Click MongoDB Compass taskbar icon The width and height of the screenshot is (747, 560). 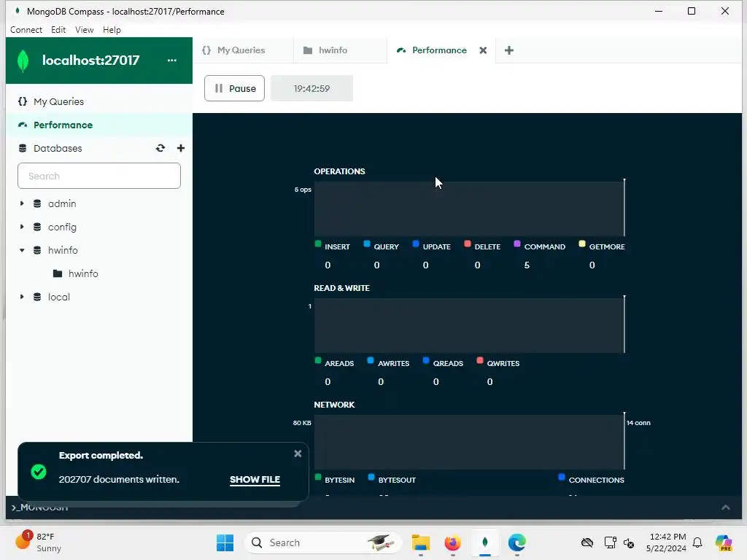click(x=485, y=542)
